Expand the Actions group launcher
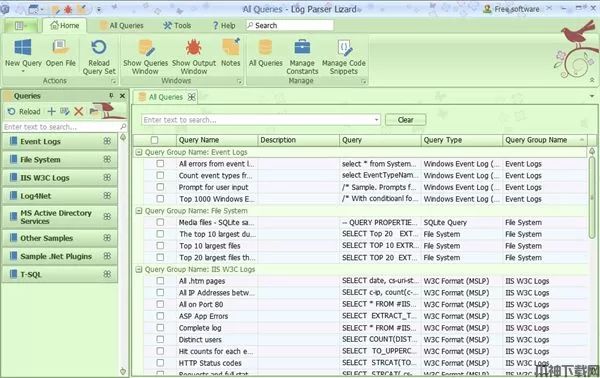Viewport: 600px width, 378px height. 113,81
